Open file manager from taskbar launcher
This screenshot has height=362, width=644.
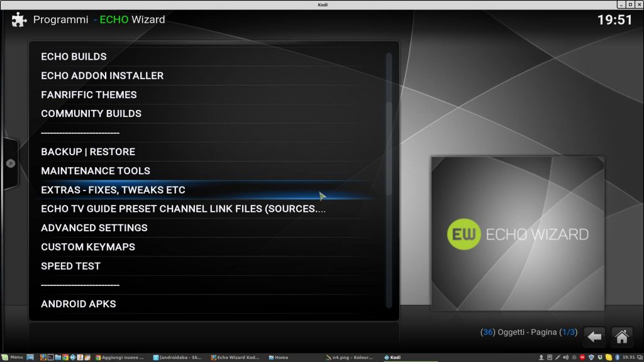pyautogui.click(x=58, y=358)
